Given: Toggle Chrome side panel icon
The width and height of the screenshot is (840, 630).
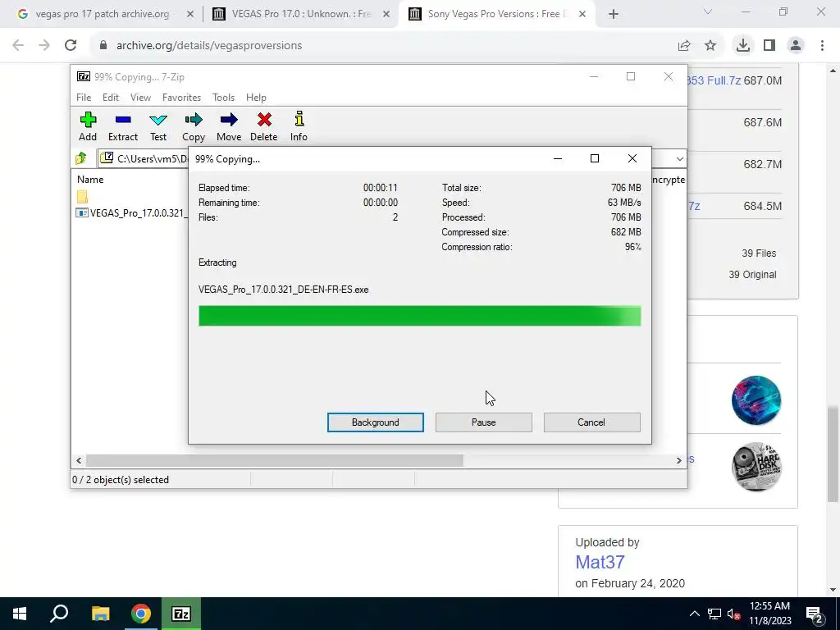Looking at the screenshot, I should (x=769, y=46).
